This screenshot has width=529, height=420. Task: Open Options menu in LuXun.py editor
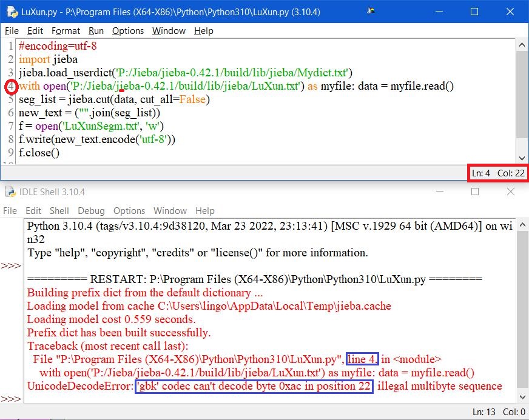click(x=128, y=31)
